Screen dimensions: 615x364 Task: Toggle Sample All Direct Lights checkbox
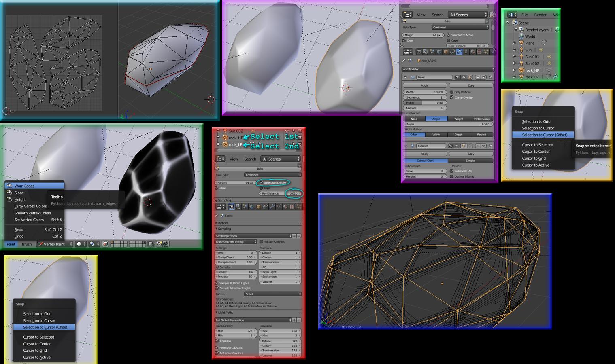tap(217, 283)
